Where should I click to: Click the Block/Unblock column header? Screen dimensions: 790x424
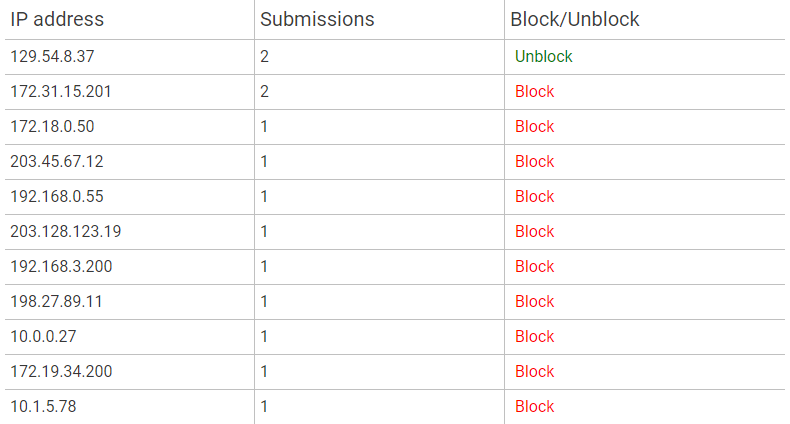click(574, 19)
